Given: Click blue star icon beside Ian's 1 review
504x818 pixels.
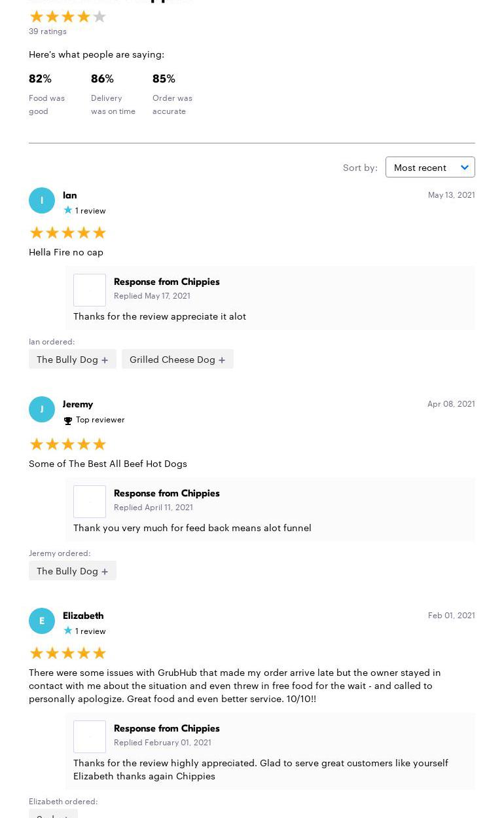Looking at the screenshot, I should (x=68, y=210).
